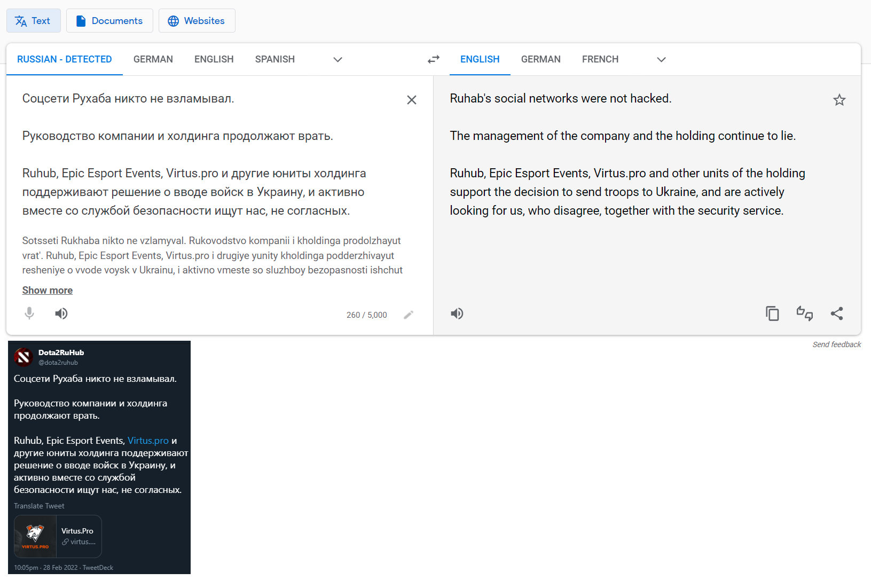Click the tweet timestamp 28 Feb 2022
This screenshot has width=871, height=588.
(60, 568)
